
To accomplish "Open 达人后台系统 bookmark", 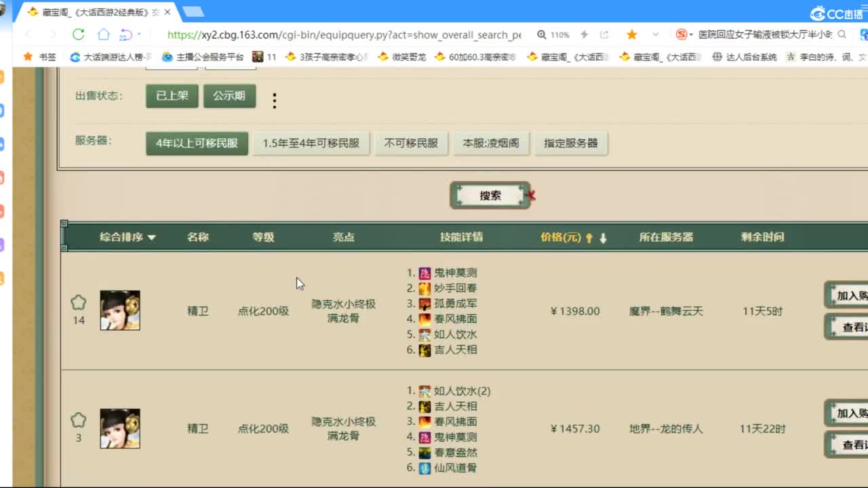I will click(745, 57).
